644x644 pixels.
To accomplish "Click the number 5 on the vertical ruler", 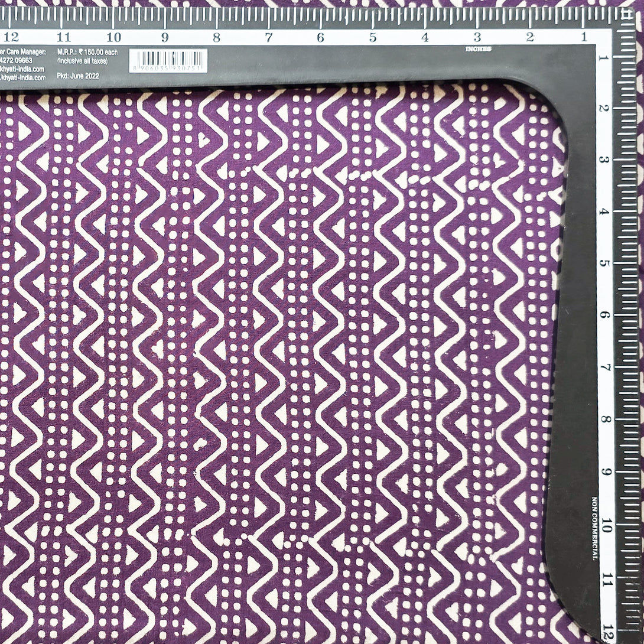I will [x=604, y=264].
